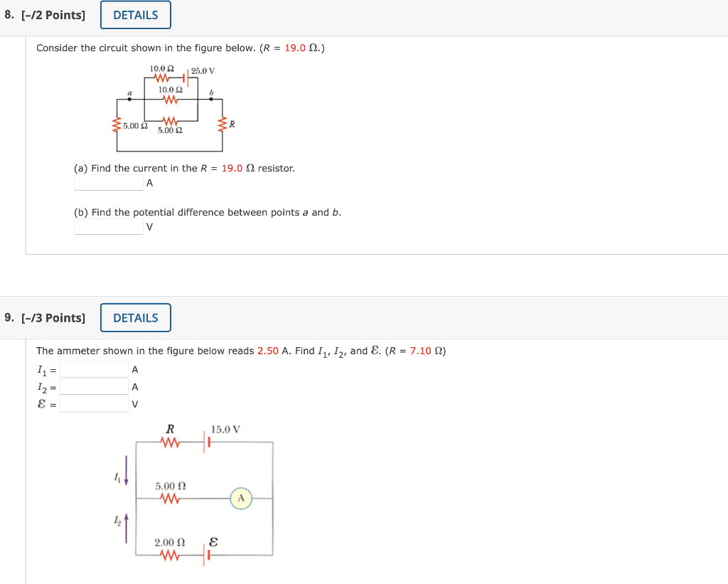
Task: Click the question 8 points header
Action: point(45,15)
